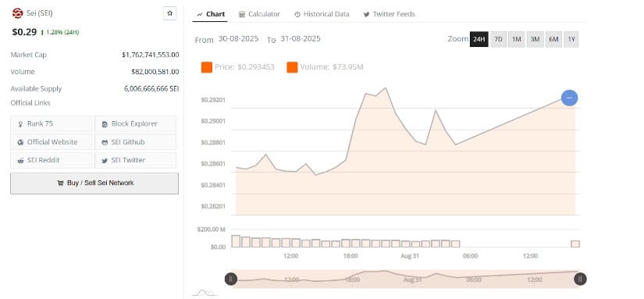
Task: Click the blue latest-price marker on chart
Action: coord(569,98)
